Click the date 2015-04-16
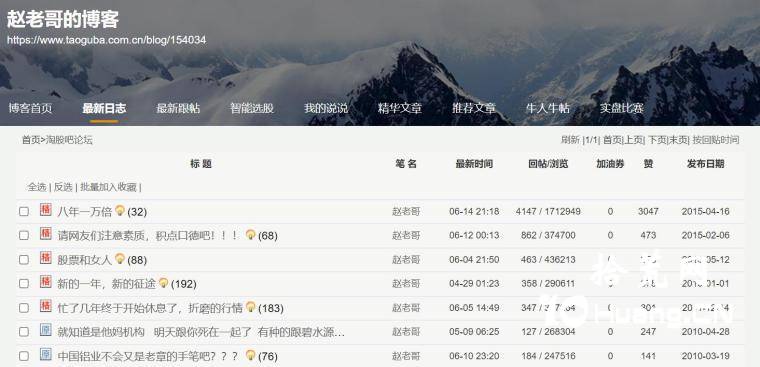 [705, 211]
